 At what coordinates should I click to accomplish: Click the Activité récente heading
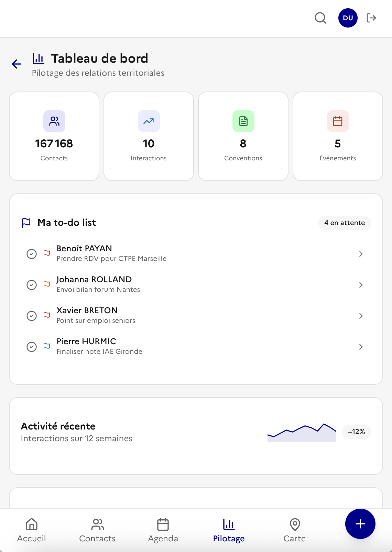(58, 426)
